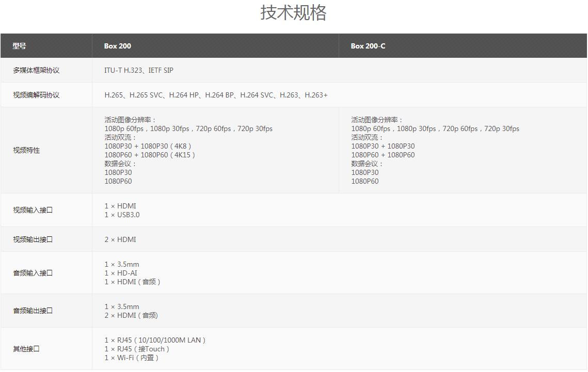Viewport: 588px width, 372px height.
Task: Click the Box 200 column header
Action: point(118,46)
